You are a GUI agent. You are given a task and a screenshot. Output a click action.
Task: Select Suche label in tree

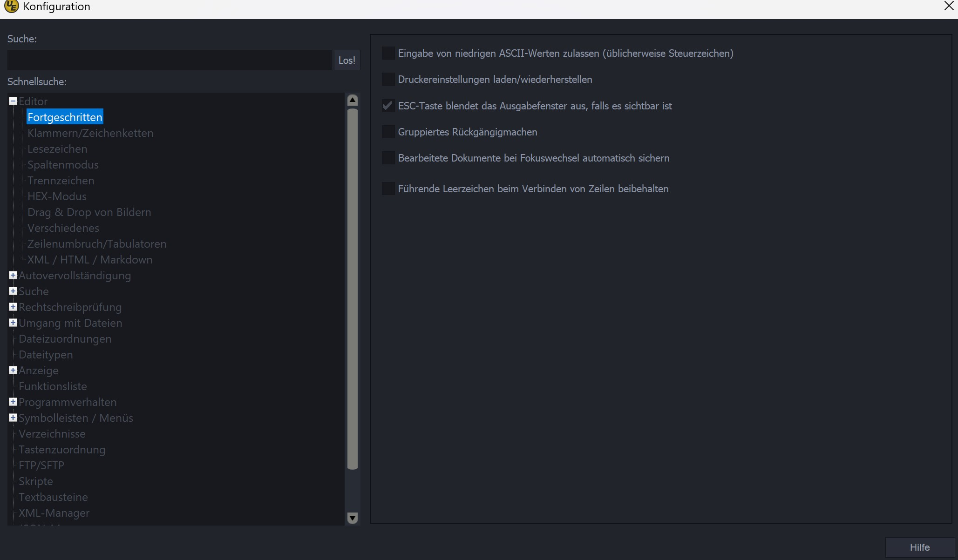34,291
